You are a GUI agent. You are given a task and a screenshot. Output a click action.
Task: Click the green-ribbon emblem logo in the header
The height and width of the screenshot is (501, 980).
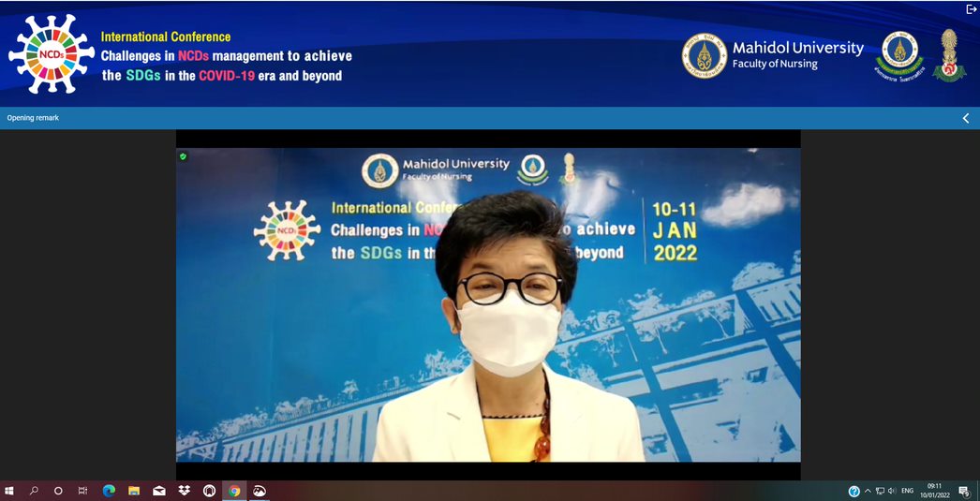[x=899, y=55]
